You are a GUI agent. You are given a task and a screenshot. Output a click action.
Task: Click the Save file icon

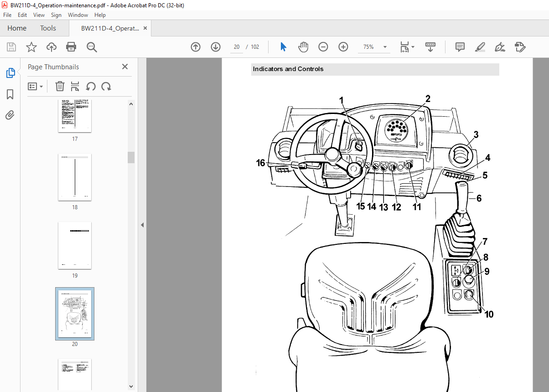[x=11, y=47]
